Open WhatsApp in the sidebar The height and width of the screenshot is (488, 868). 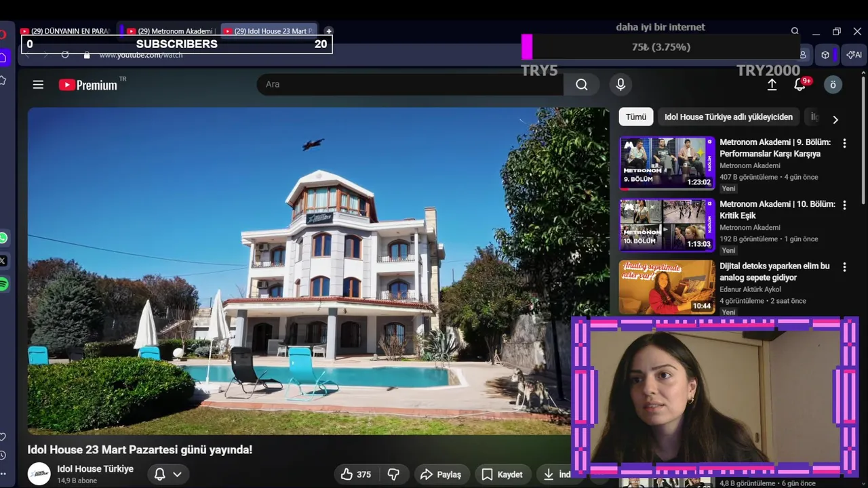click(3, 238)
